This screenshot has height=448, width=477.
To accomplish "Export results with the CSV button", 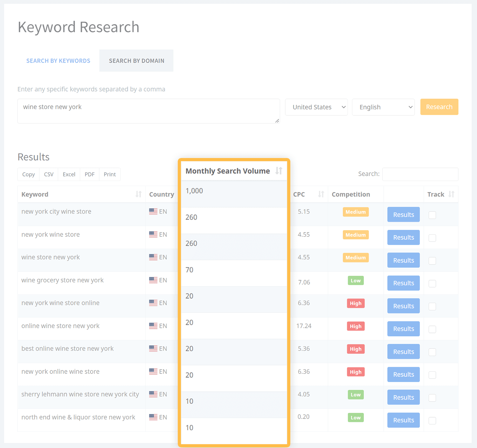I will [x=49, y=174].
